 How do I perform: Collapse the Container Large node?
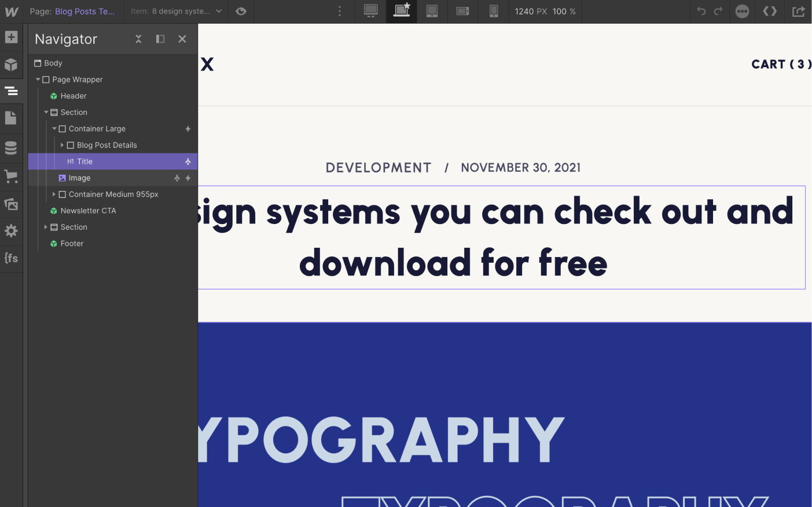coord(54,128)
